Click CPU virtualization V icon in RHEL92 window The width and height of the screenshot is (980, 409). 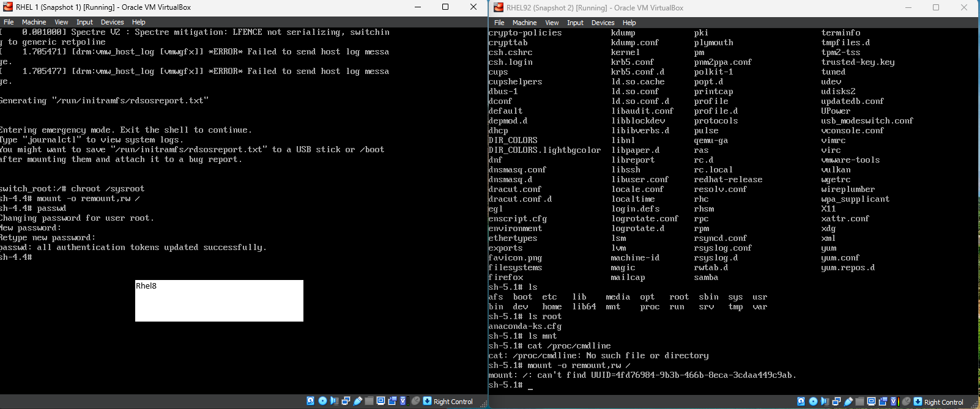tap(893, 401)
